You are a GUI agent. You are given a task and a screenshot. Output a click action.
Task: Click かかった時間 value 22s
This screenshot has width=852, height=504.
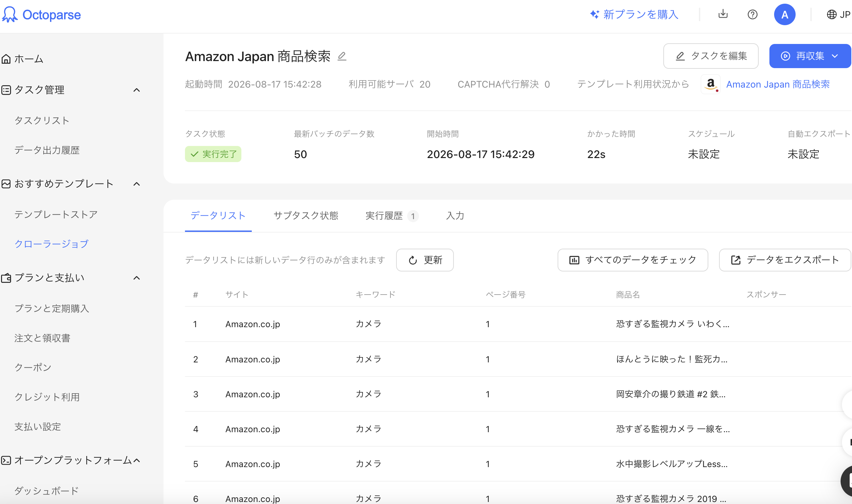click(596, 155)
